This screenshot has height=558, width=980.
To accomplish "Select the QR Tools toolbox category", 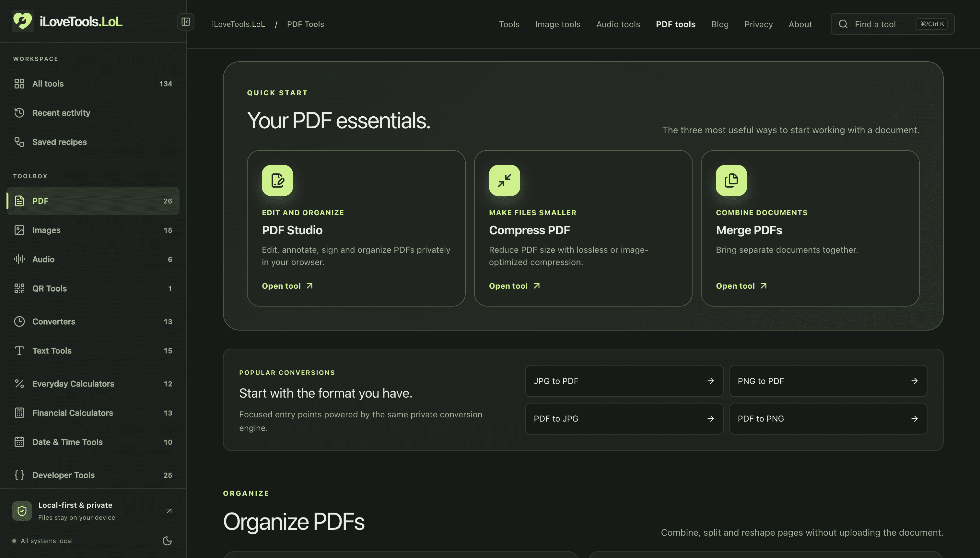I will point(93,288).
